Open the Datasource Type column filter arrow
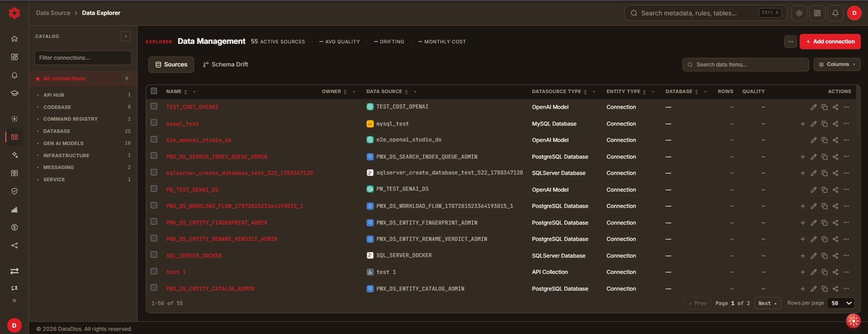The height and width of the screenshot is (334, 868). point(594,92)
